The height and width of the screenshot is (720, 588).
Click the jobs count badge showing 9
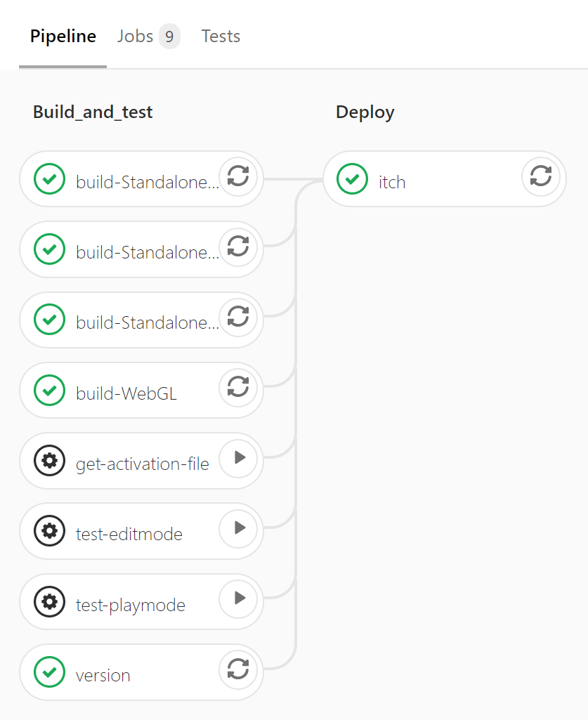click(169, 37)
